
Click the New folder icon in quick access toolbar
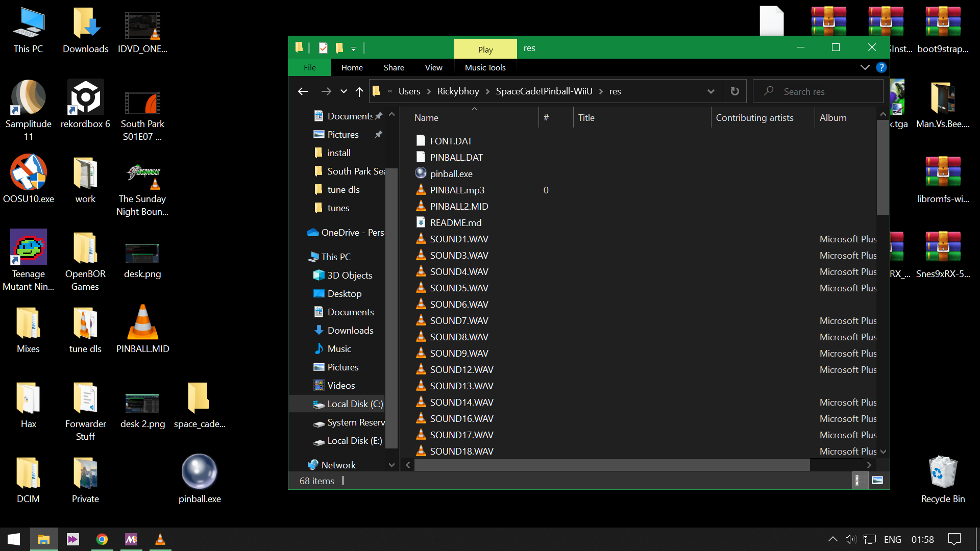coord(339,48)
